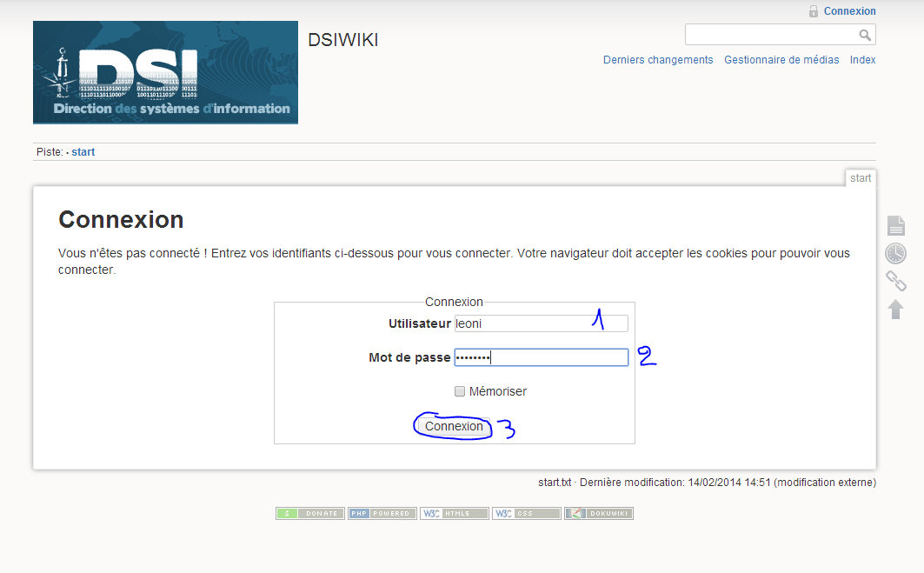
Task: Click the W3C HTML5 footer badge
Action: click(454, 514)
